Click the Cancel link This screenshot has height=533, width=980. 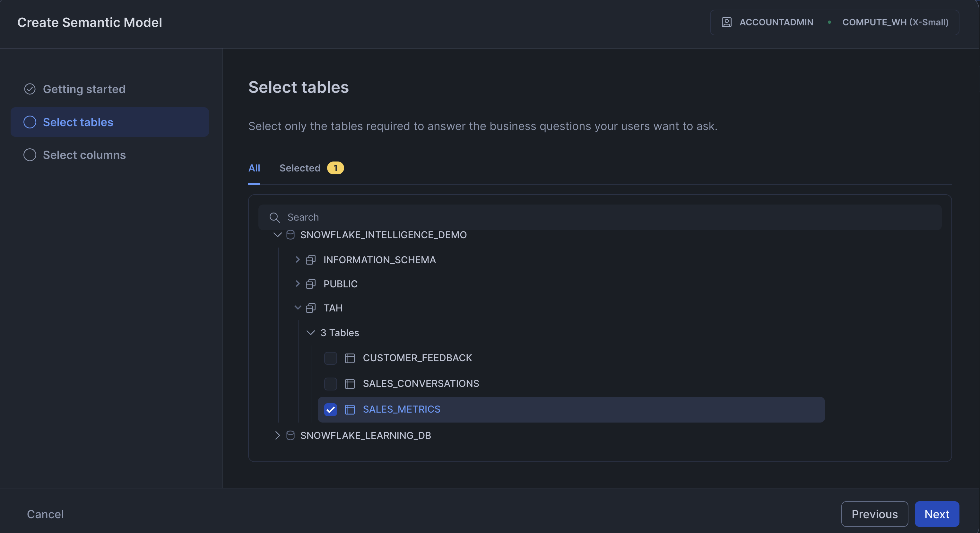(x=45, y=514)
